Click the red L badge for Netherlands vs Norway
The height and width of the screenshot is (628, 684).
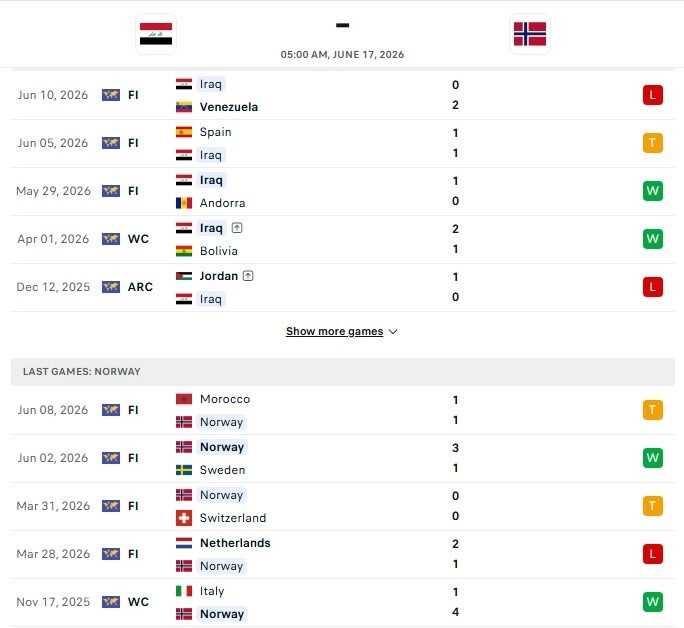click(653, 554)
